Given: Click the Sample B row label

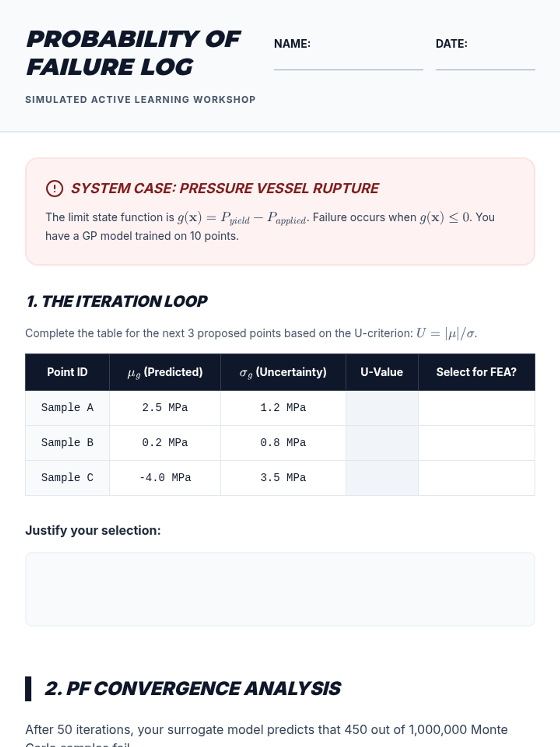Looking at the screenshot, I should 67,443.
